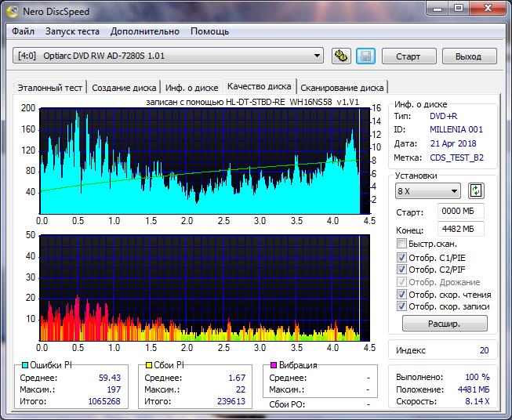Screen dimensions: 512x420
Task: Open the Optiarc DVD RW drive dropdown
Action: point(169,56)
